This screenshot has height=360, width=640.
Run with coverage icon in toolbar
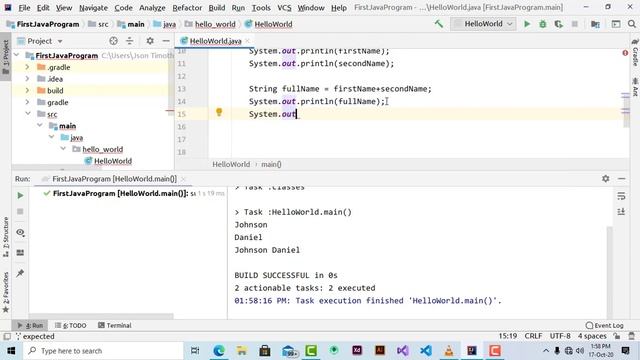(x=558, y=24)
